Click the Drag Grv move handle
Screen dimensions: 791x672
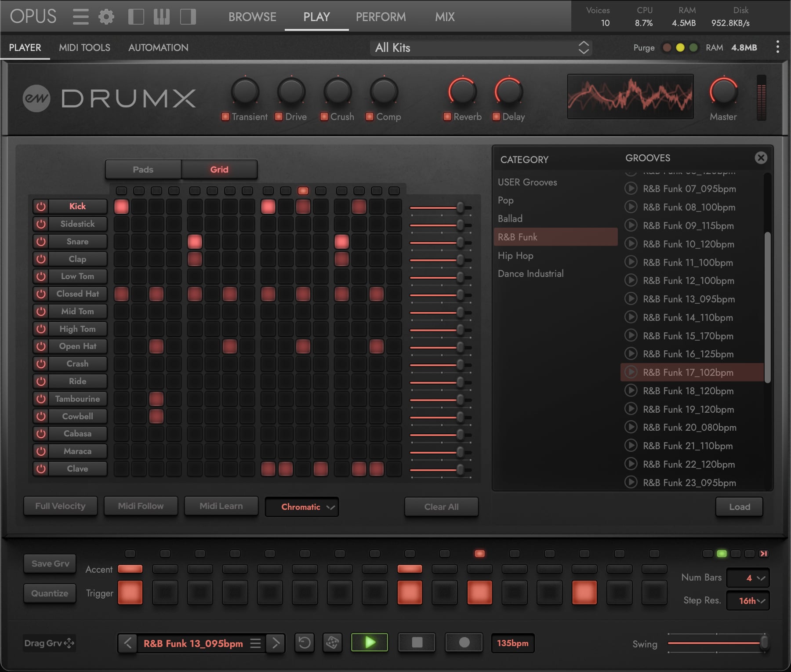(69, 643)
